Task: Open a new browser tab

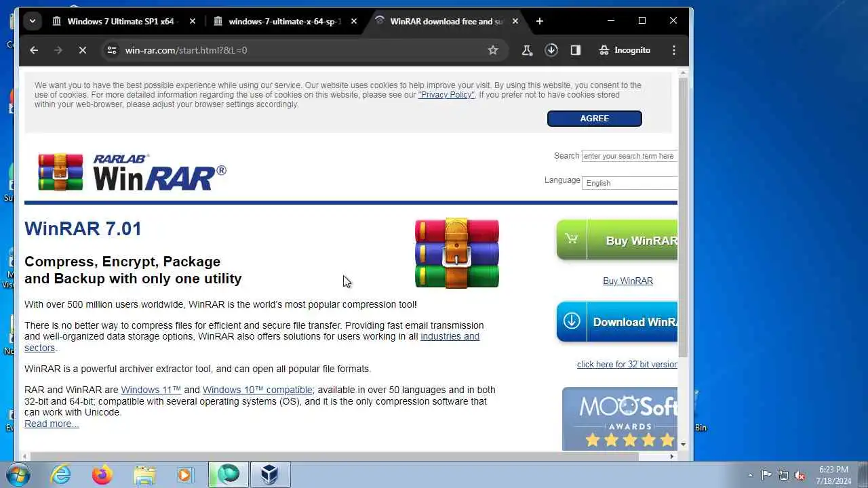Action: click(539, 21)
